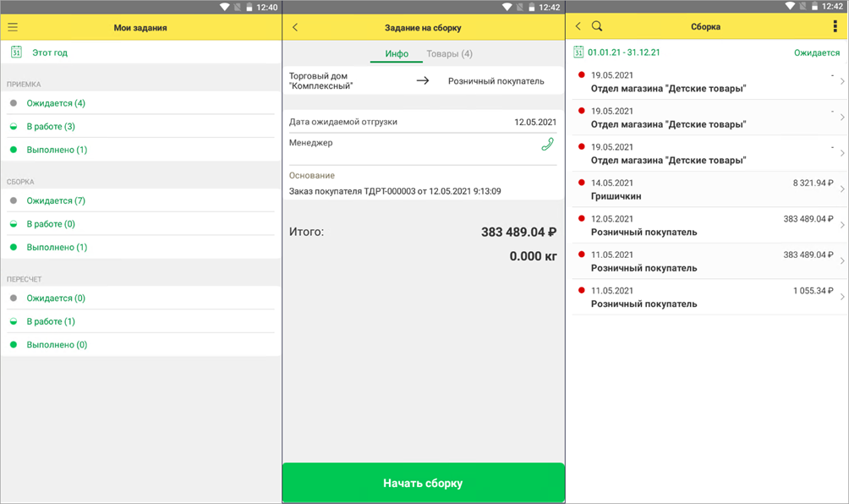Select the Инфо tab

(397, 54)
